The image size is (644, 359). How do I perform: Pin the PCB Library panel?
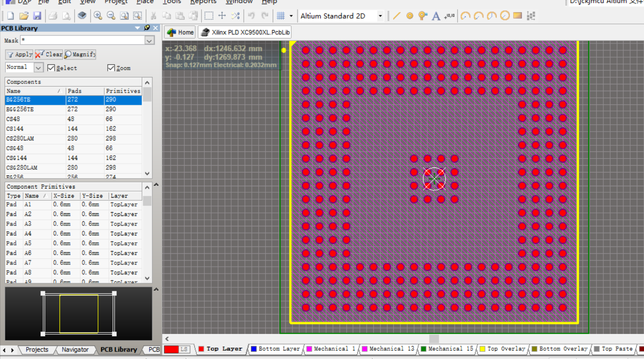(x=147, y=28)
